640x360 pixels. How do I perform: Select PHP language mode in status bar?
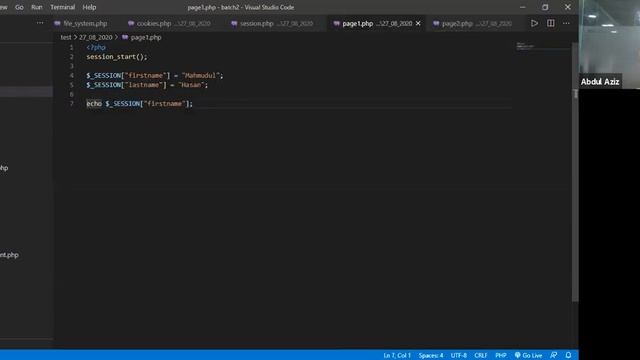click(501, 356)
